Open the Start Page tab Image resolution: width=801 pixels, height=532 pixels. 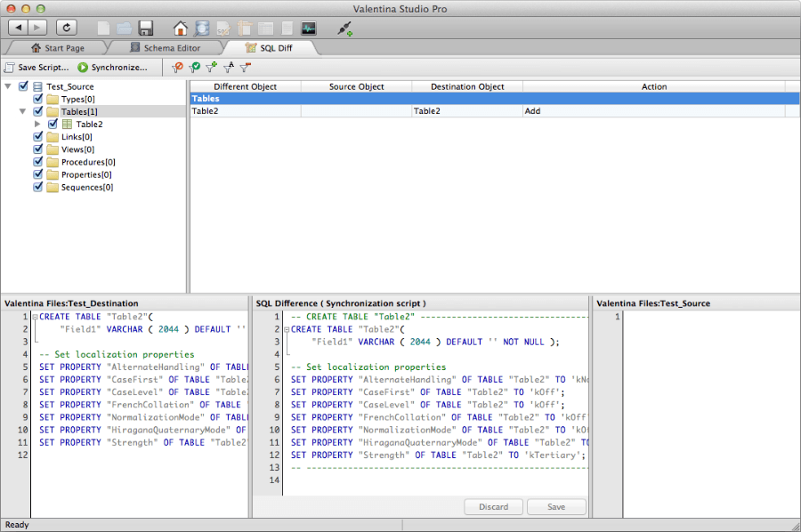point(58,48)
